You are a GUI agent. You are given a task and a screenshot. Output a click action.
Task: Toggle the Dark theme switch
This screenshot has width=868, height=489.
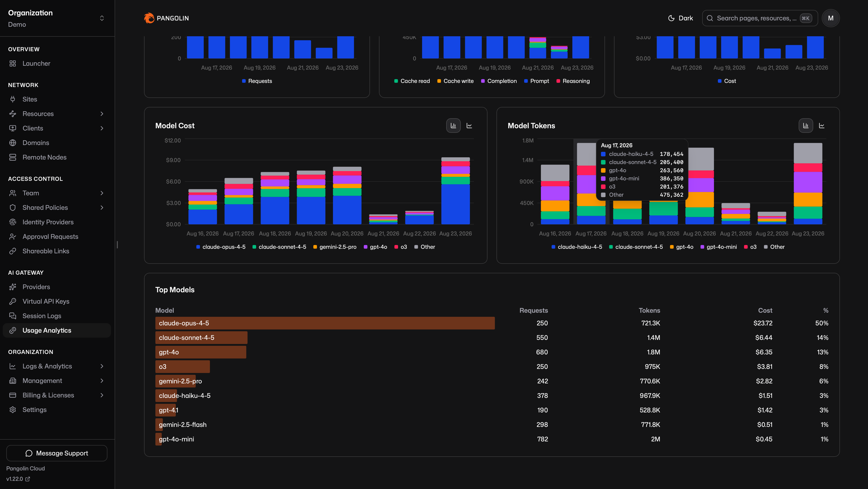tap(680, 18)
